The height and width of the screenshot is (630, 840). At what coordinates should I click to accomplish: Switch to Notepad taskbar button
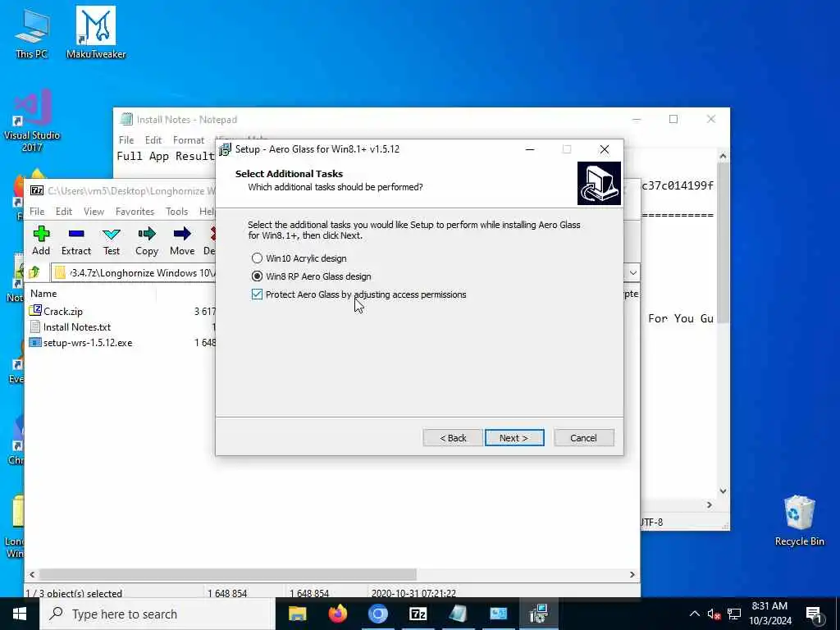coord(458,614)
